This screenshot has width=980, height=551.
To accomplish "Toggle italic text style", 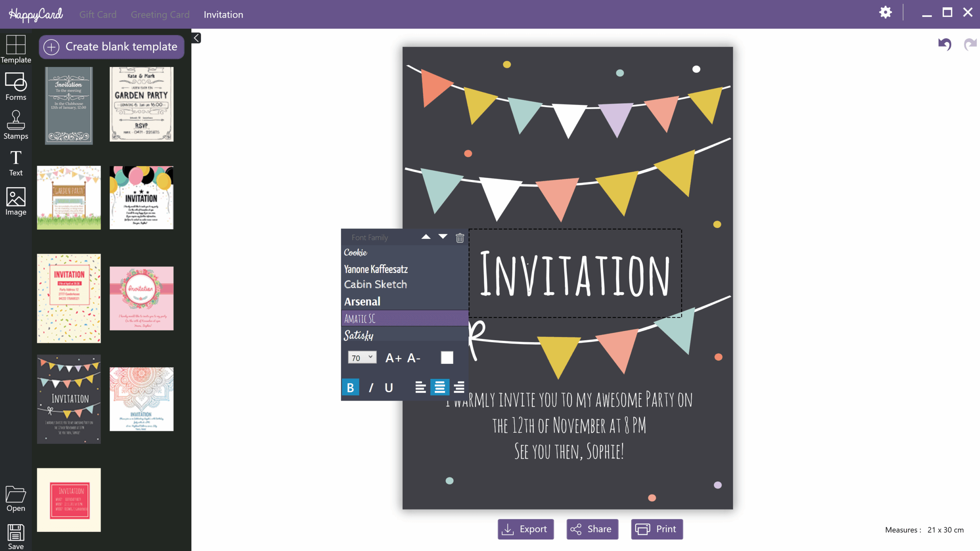I will coord(370,388).
